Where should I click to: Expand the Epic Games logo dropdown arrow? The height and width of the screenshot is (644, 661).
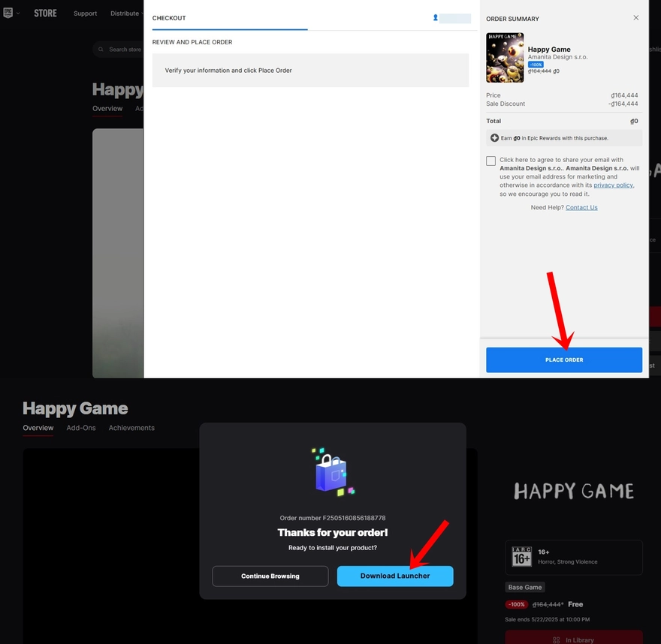click(x=18, y=14)
